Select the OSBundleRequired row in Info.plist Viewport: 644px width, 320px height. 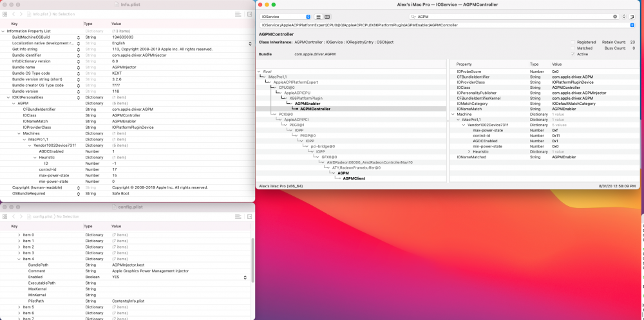tap(128, 193)
